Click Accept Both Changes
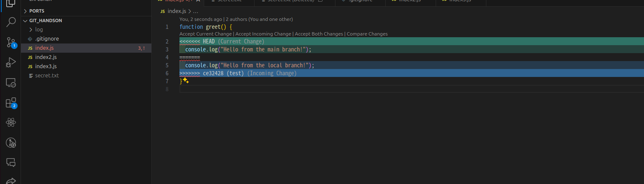The height and width of the screenshot is (184, 644). tap(319, 34)
